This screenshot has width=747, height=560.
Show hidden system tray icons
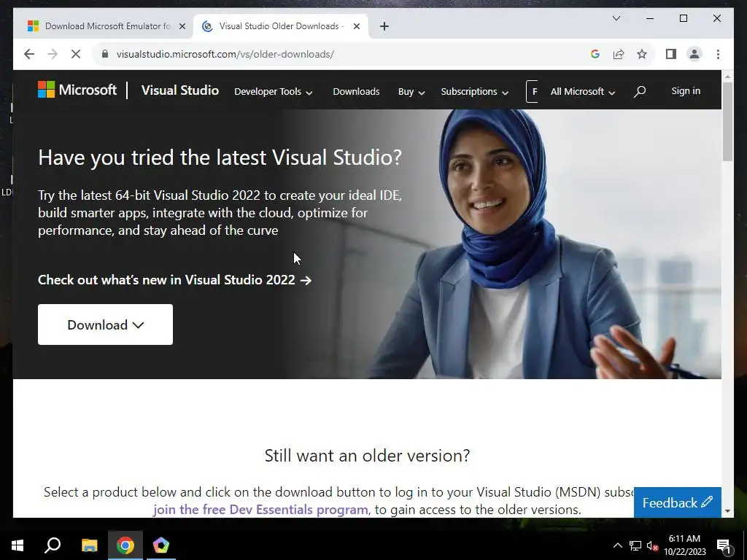pos(617,545)
